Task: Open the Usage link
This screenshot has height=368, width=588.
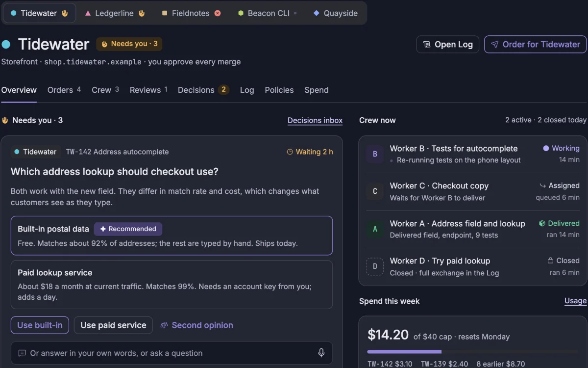Action: (575, 301)
